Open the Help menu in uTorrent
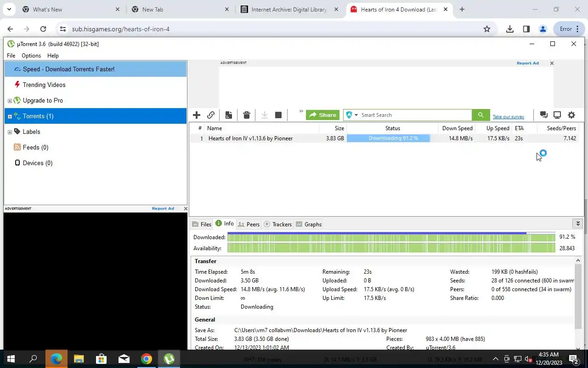This screenshot has width=588, height=368. pyautogui.click(x=53, y=56)
